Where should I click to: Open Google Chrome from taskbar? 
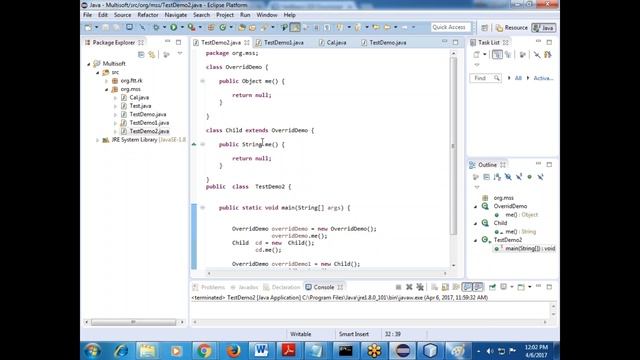tap(204, 351)
